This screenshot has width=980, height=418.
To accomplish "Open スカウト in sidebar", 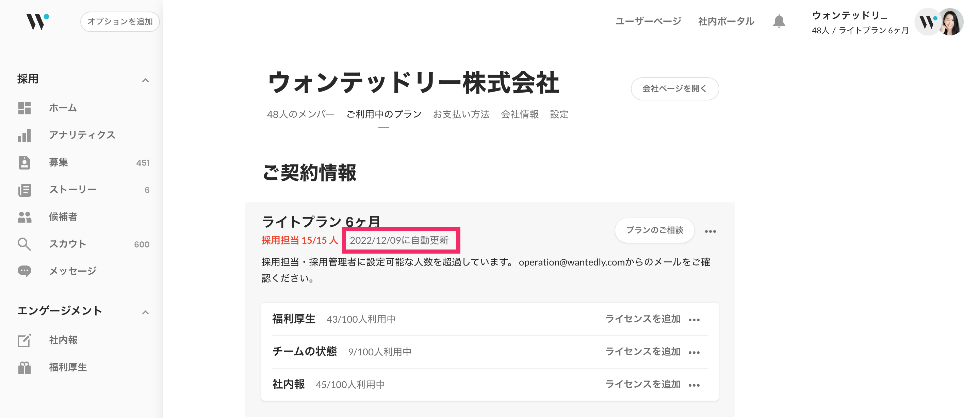I will pyautogui.click(x=68, y=244).
